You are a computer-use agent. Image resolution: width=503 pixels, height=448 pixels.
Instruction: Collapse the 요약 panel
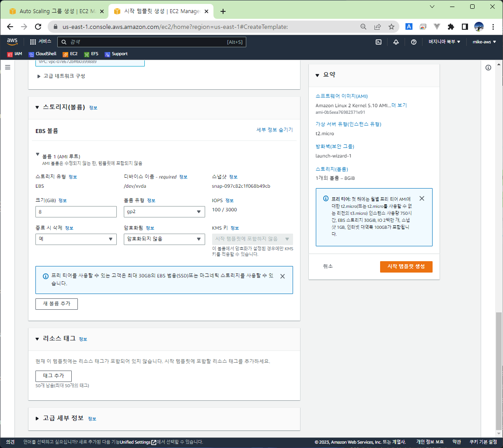click(x=317, y=75)
